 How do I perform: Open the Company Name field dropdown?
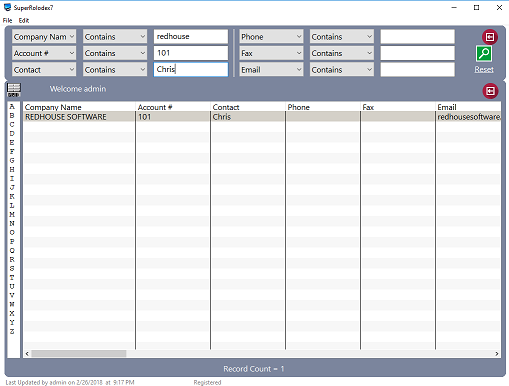coord(44,37)
